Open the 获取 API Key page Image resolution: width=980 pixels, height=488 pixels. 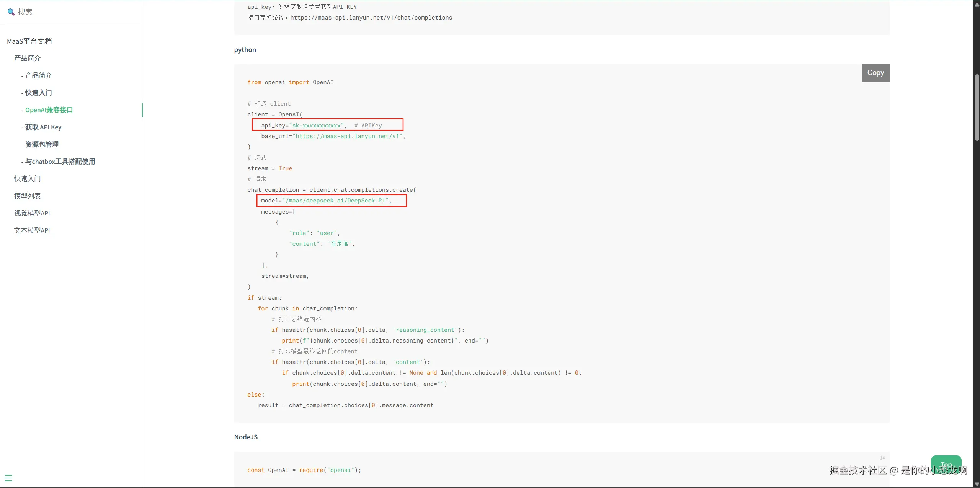pos(43,127)
